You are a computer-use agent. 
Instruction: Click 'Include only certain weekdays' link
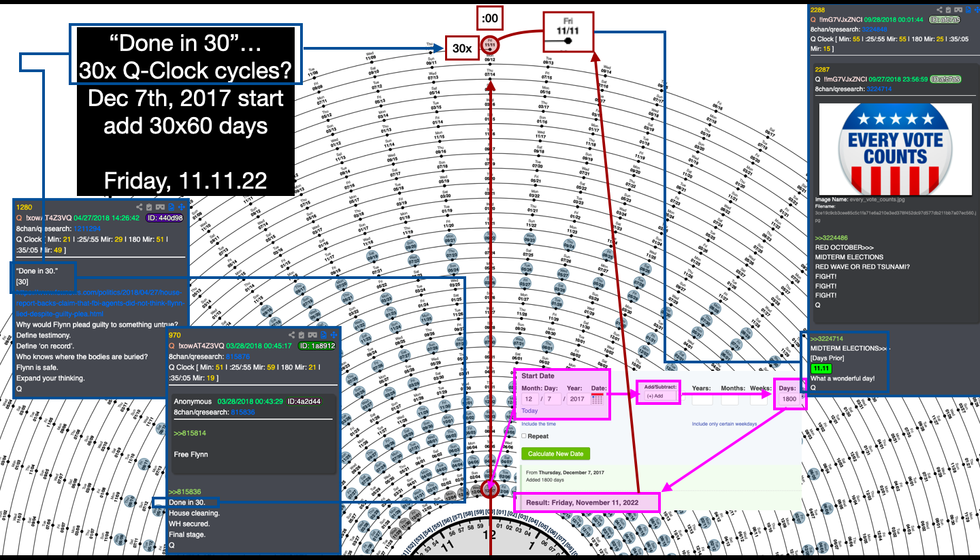coord(724,424)
